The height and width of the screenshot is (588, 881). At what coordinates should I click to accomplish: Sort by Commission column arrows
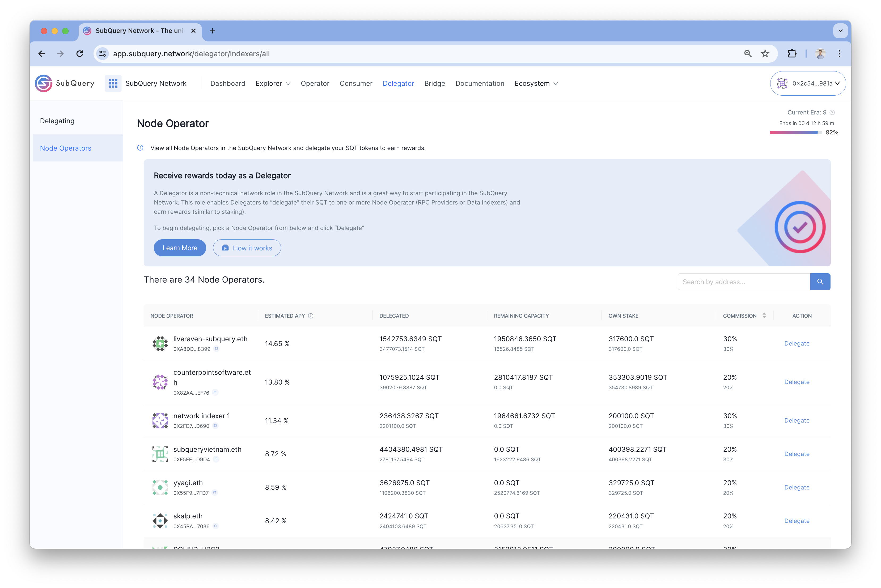point(764,316)
